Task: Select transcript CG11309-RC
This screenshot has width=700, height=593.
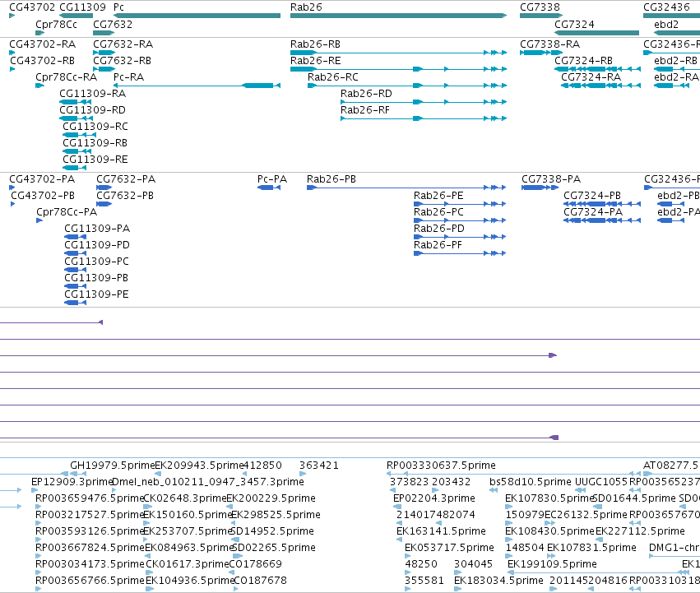Action: point(79,135)
